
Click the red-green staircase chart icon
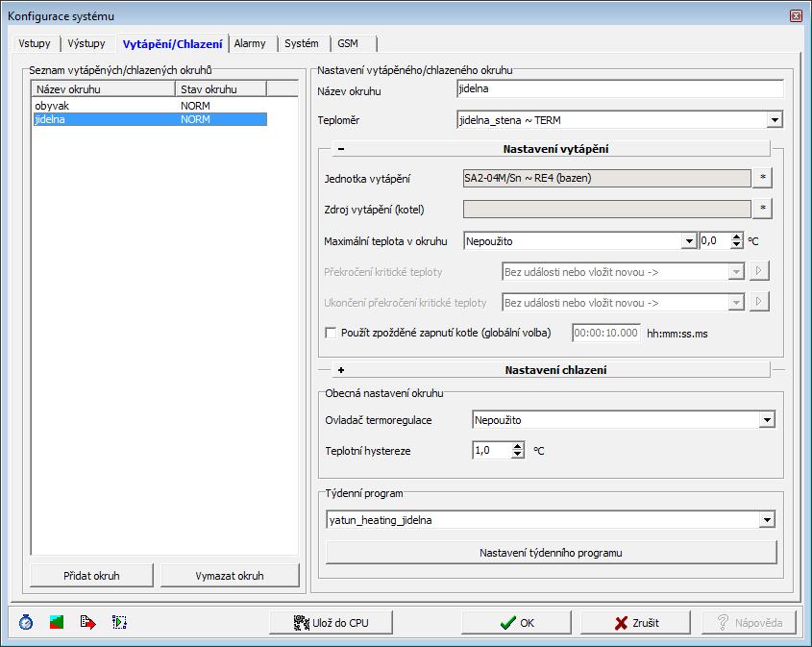point(57,622)
